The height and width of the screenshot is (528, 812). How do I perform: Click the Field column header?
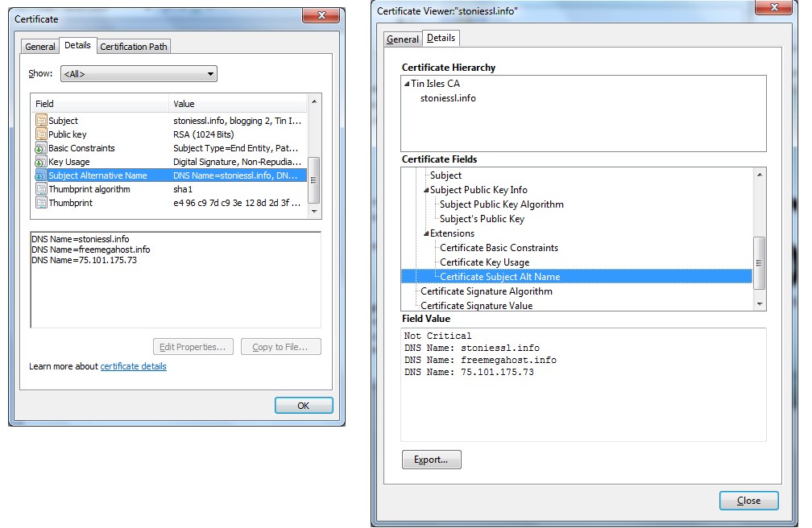click(100, 104)
